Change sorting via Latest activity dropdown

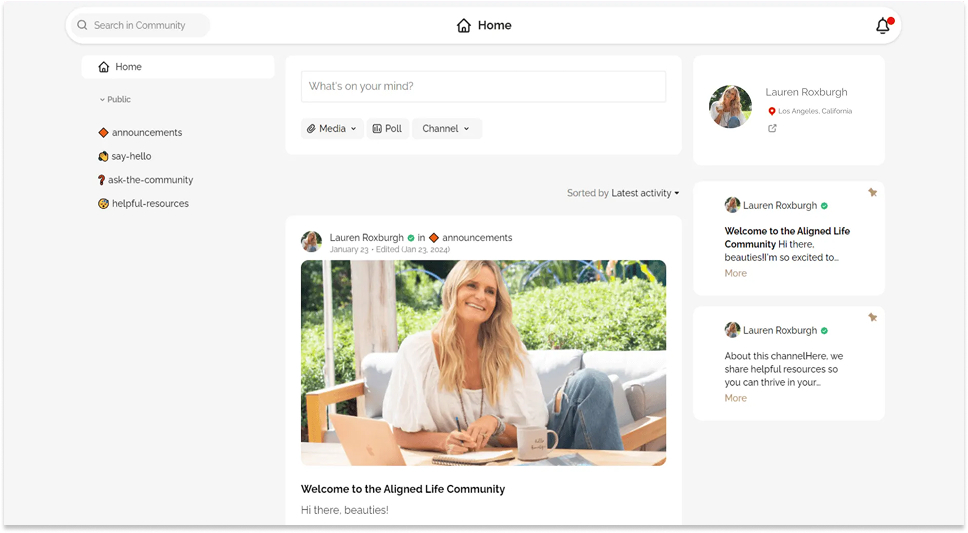point(645,193)
